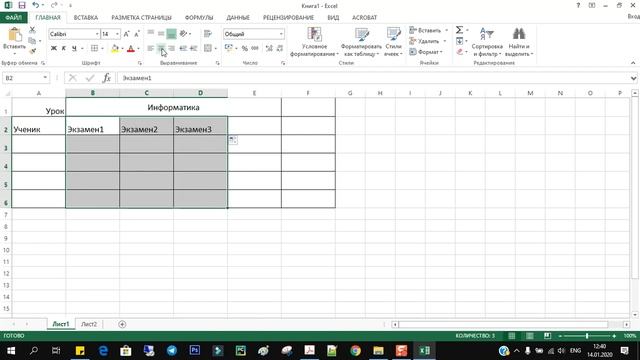Click the cell borders icon
Screen dimensions: 640x360
tap(94, 48)
